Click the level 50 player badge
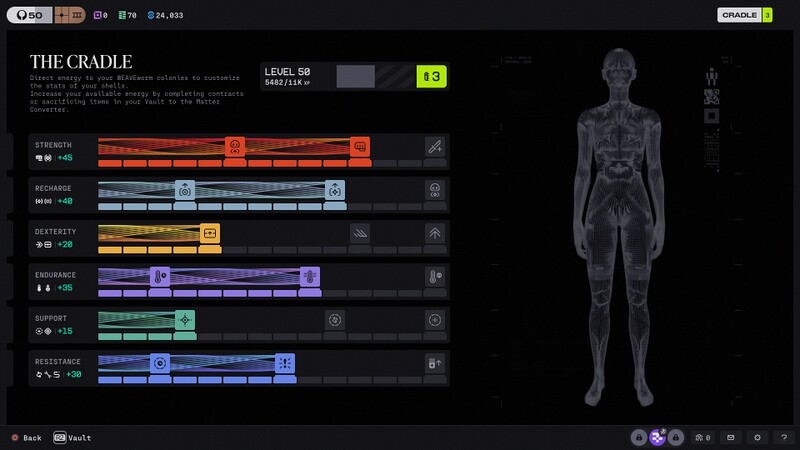This screenshot has height=450, width=800. (29, 15)
